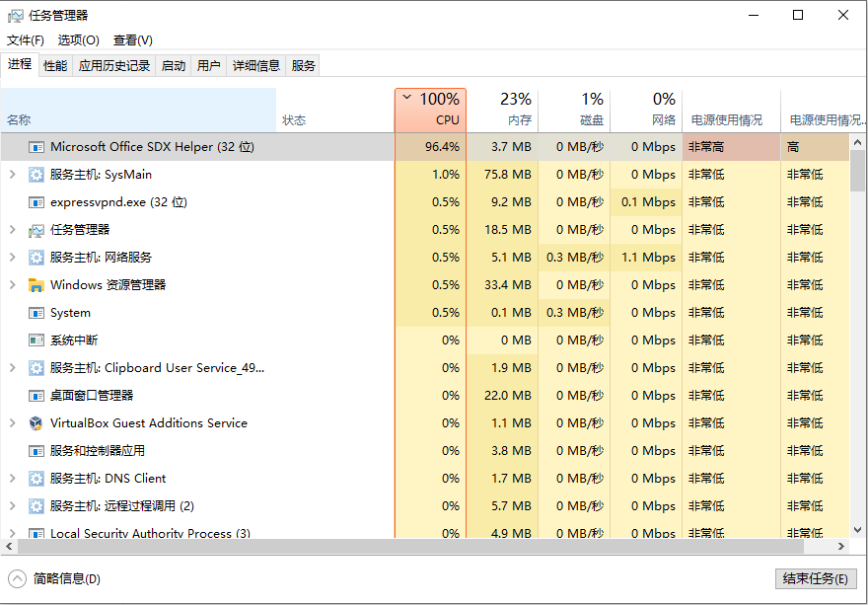Sort by the 网络 column header
Image resolution: width=868 pixels, height=605 pixels.
pyautogui.click(x=646, y=111)
